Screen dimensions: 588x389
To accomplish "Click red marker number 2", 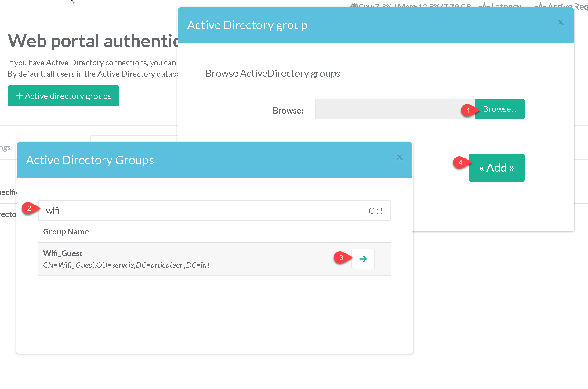I will [x=29, y=209].
